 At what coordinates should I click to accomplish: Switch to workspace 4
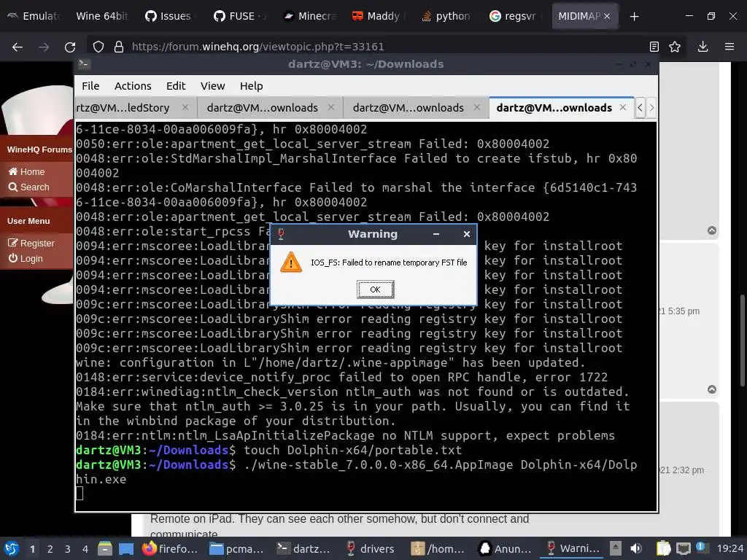tap(85, 549)
